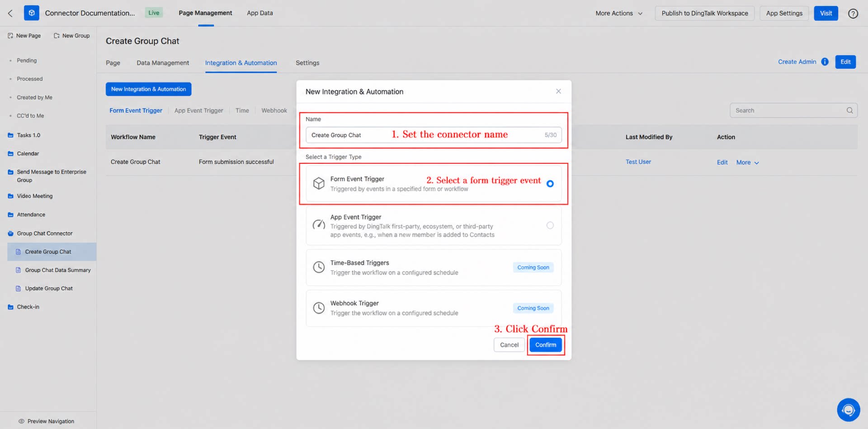Open the More dropdown in Action column
The height and width of the screenshot is (429, 868).
pyautogui.click(x=747, y=162)
